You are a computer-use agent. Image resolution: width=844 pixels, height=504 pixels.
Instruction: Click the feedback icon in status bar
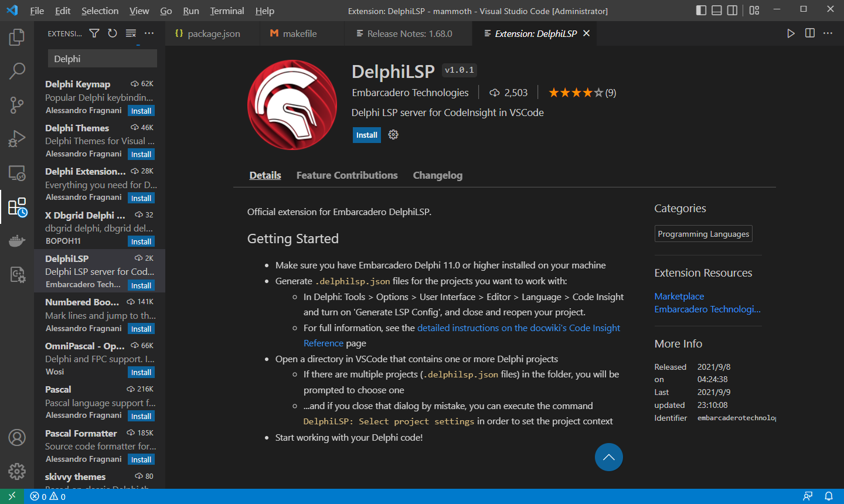tap(808, 496)
